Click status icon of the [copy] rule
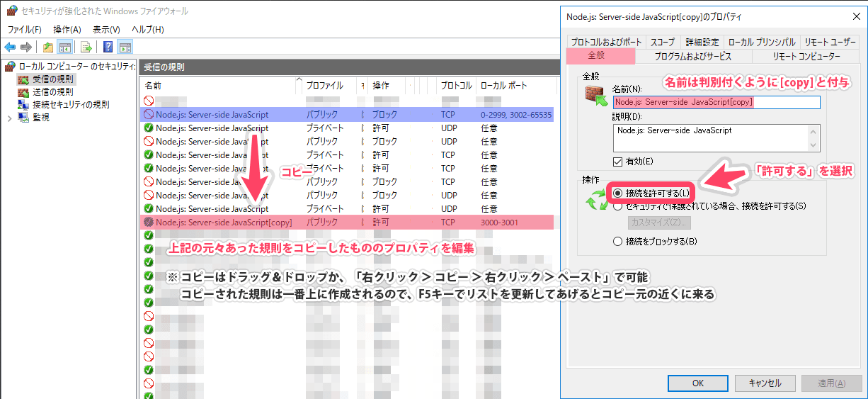This screenshot has width=868, height=399. point(149,222)
